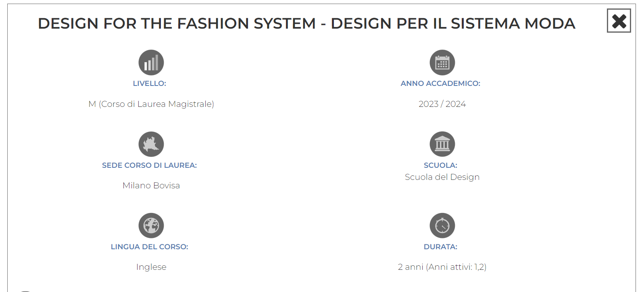Click the Scuola del Design text
Image resolution: width=644 pixels, height=292 pixels.
(x=442, y=177)
